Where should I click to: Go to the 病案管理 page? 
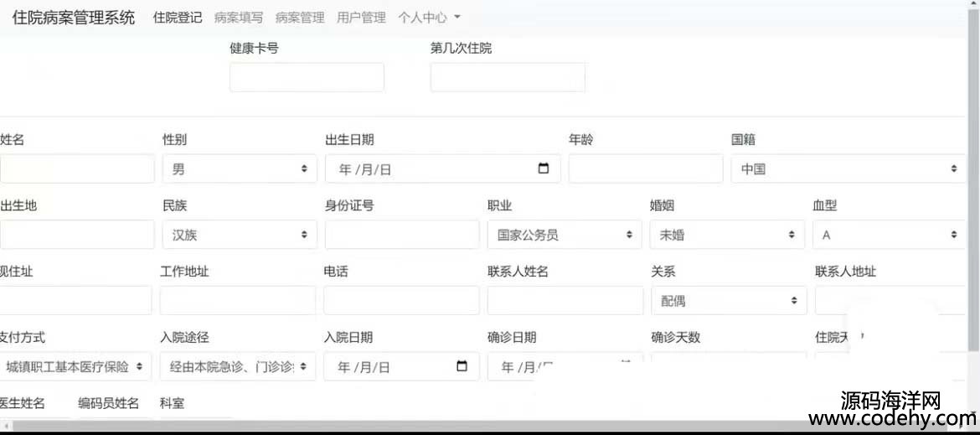(x=300, y=18)
